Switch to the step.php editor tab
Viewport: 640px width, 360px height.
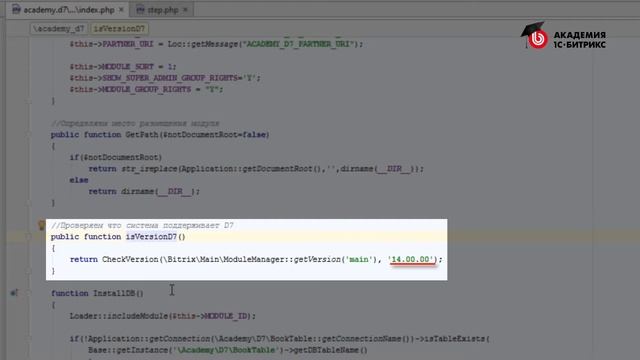[162, 10]
